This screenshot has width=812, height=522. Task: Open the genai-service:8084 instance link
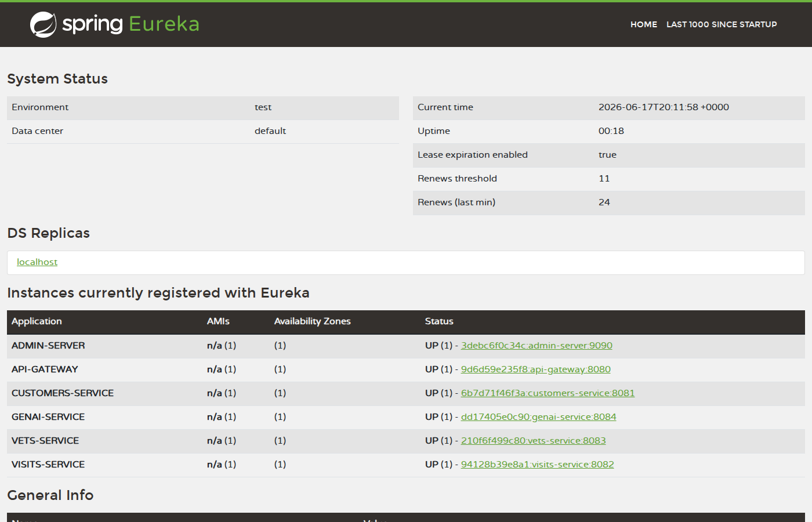click(x=538, y=417)
